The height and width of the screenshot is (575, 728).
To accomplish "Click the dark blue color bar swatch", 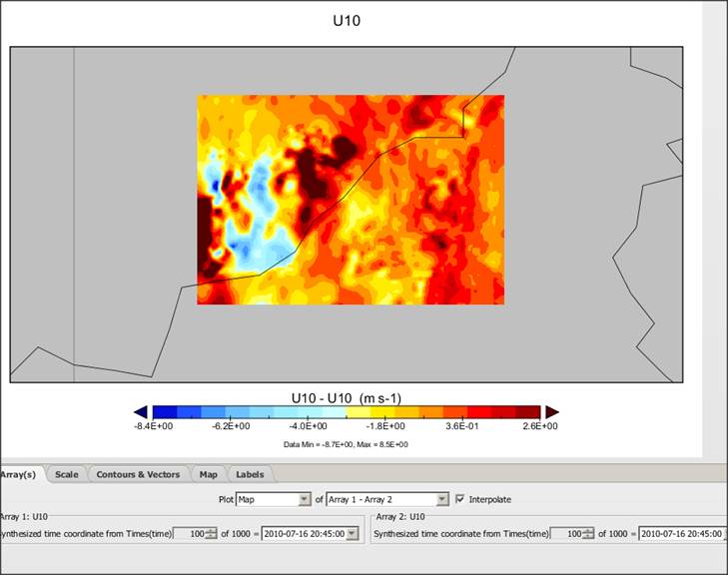I will click(x=164, y=411).
